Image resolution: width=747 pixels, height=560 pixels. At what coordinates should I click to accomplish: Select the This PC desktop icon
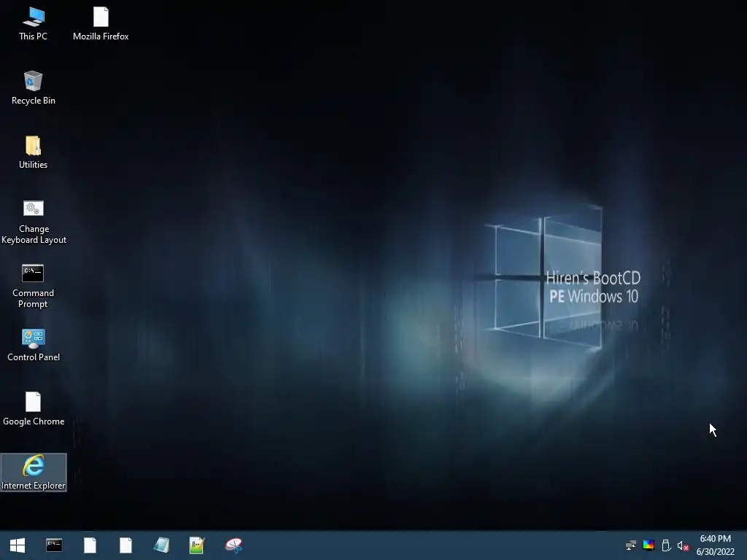click(34, 24)
